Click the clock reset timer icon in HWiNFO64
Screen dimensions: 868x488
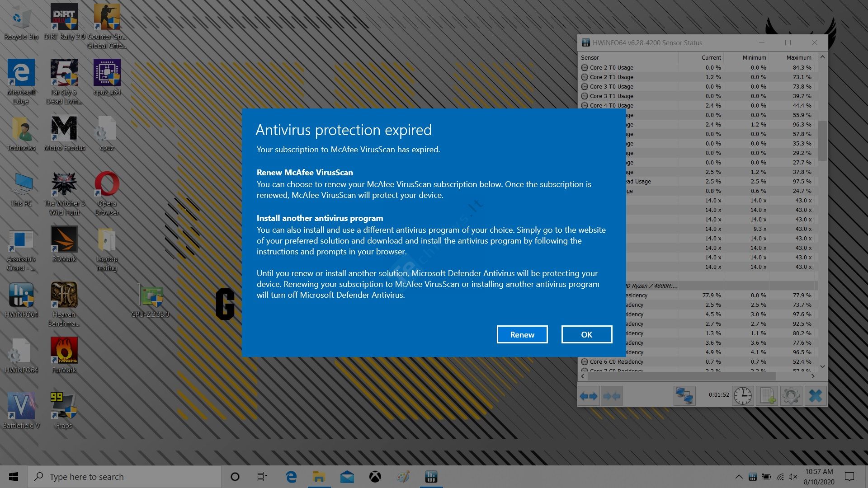(x=742, y=396)
